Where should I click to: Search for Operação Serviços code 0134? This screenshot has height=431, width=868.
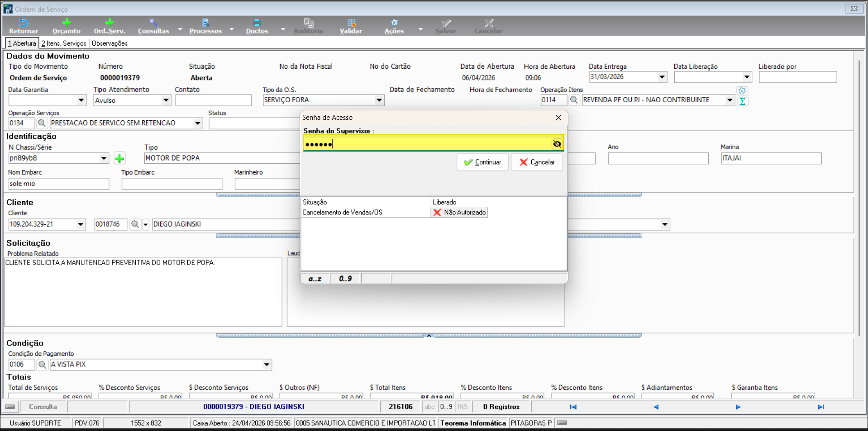[x=42, y=123]
